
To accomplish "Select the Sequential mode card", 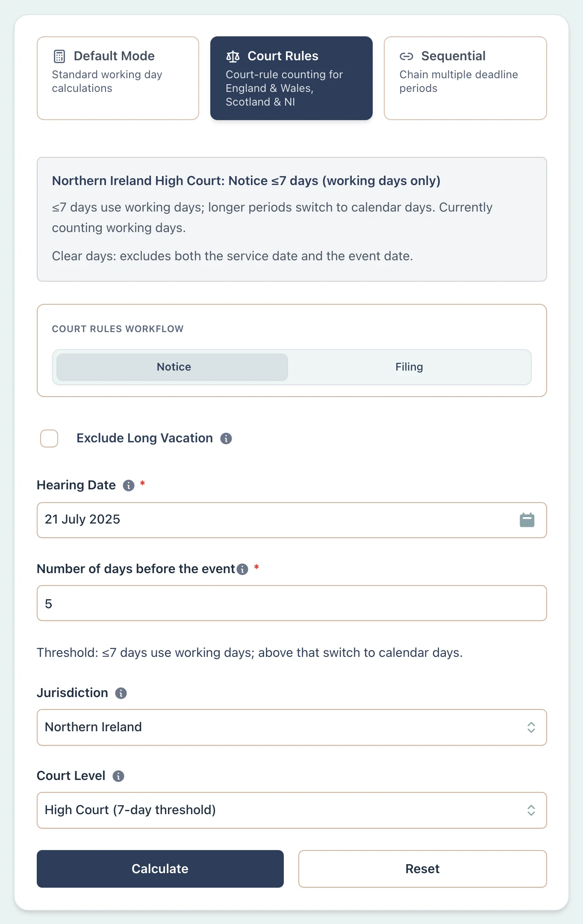I will [x=465, y=78].
